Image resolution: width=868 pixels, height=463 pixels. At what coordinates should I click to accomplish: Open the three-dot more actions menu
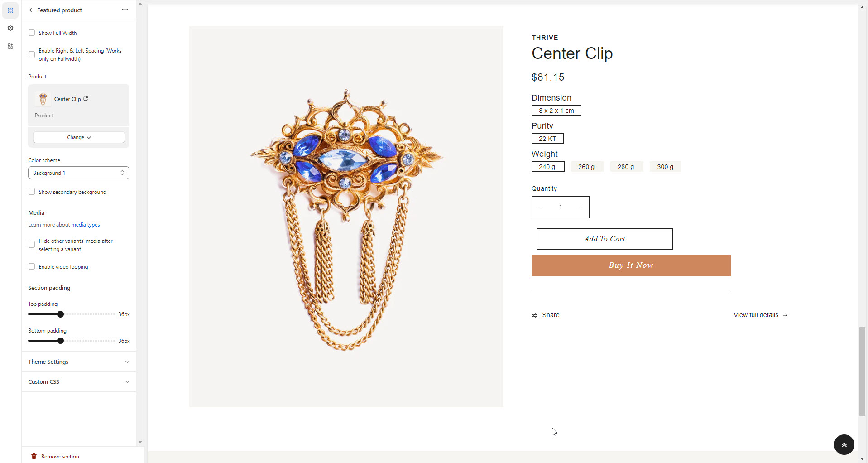click(125, 10)
